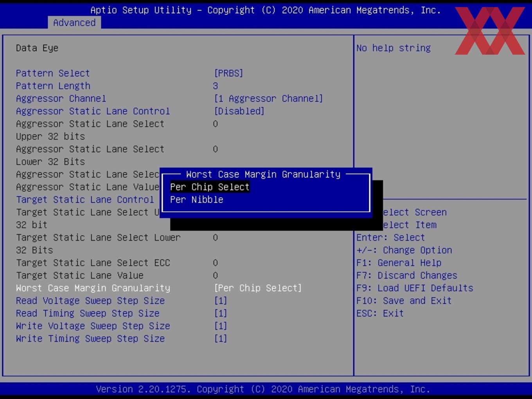Select Aggressor Channel setting

[x=61, y=98]
